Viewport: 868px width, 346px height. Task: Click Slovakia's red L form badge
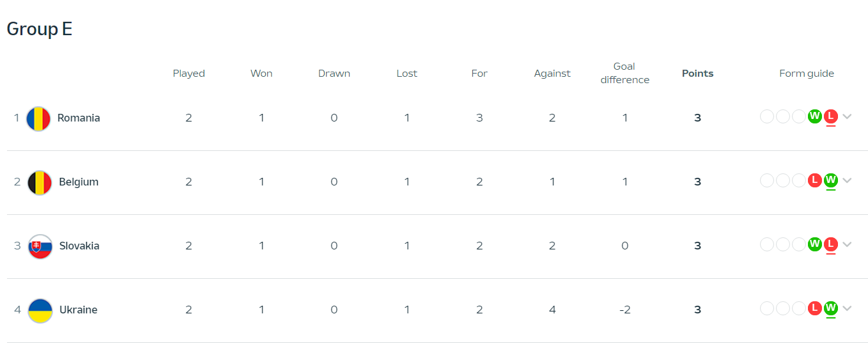pyautogui.click(x=831, y=244)
